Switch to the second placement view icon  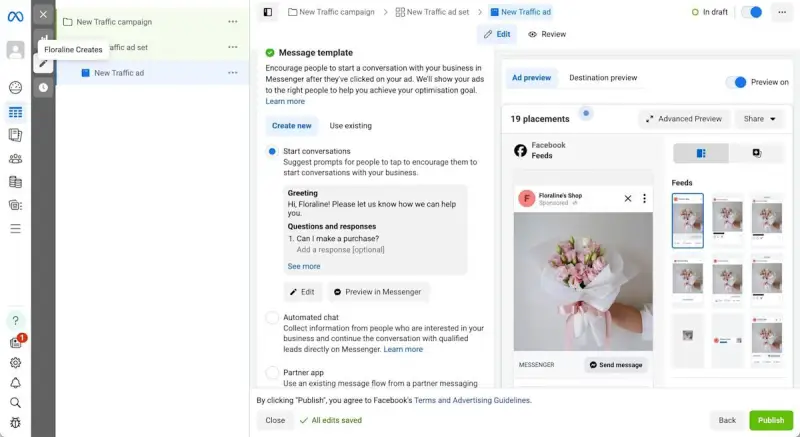pyautogui.click(x=757, y=153)
